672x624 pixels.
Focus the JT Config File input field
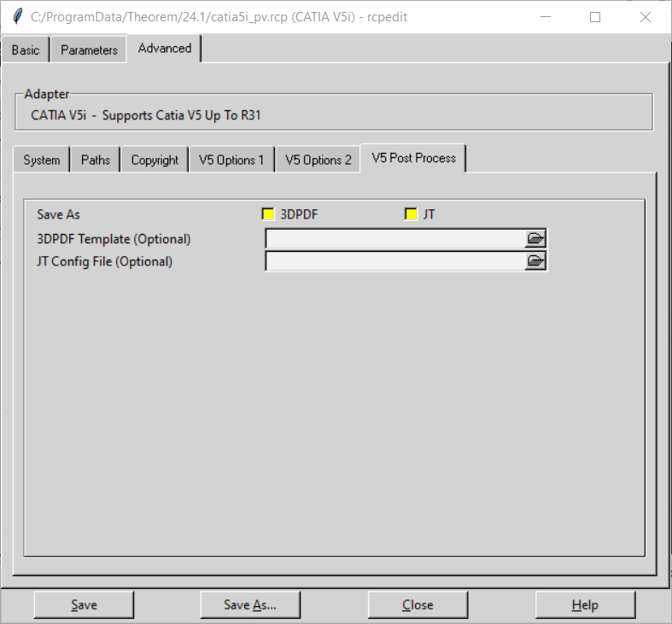click(x=395, y=261)
